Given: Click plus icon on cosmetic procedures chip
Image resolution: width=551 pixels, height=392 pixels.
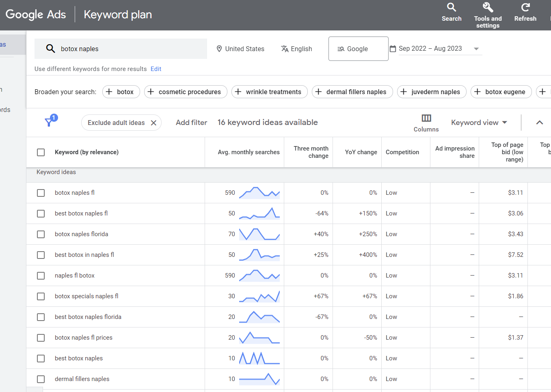Looking at the screenshot, I should [x=151, y=92].
